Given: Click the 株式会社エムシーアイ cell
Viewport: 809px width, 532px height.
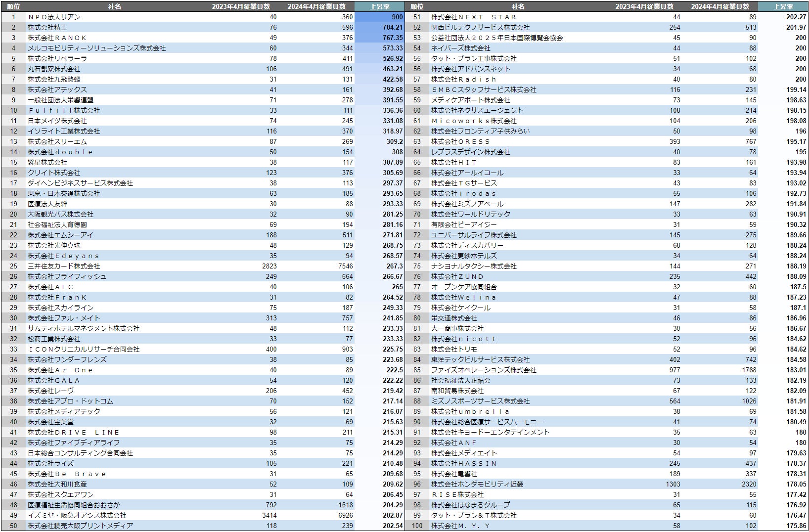Looking at the screenshot, I should (x=60, y=235).
